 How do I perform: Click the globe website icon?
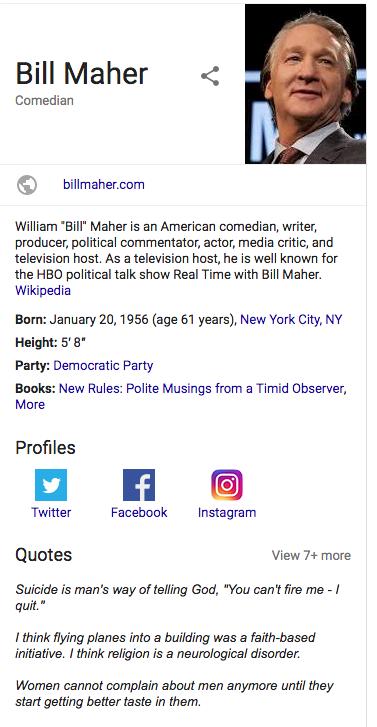coord(27,185)
